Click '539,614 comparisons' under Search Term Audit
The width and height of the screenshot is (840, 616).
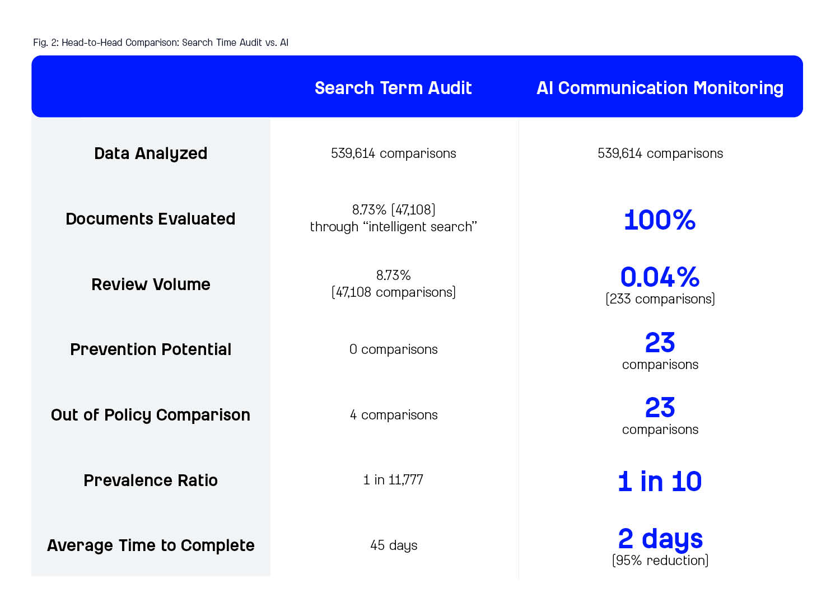(393, 153)
